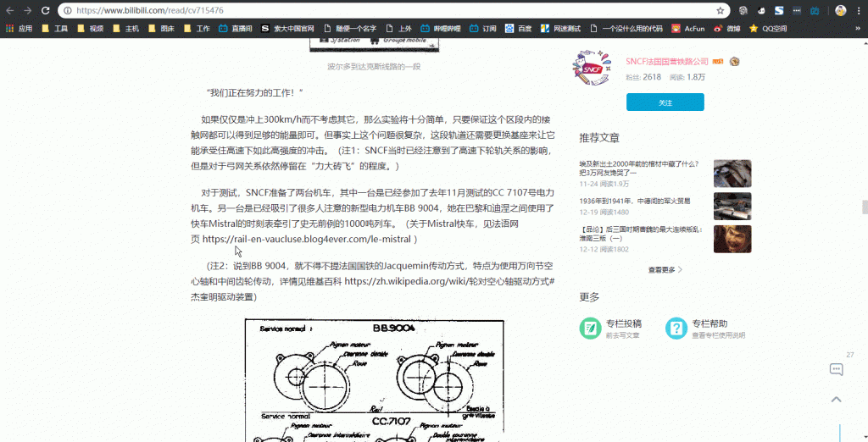Open the arms-trade article thumbnail
Screen dimensions: 868x442
click(732, 207)
